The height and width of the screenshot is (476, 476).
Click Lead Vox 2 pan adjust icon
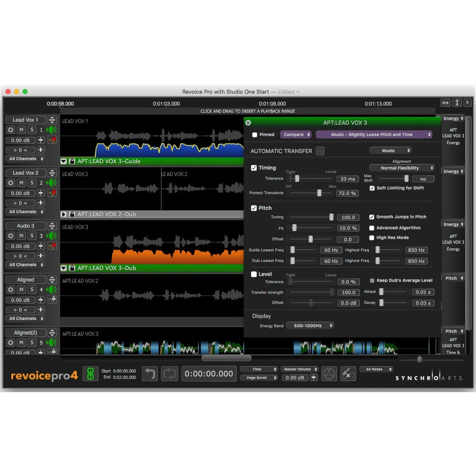click(x=41, y=203)
